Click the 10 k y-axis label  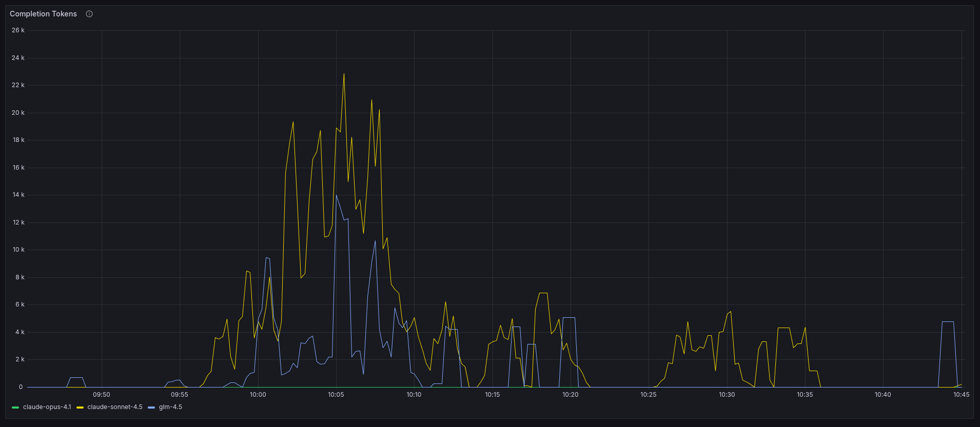coord(18,250)
